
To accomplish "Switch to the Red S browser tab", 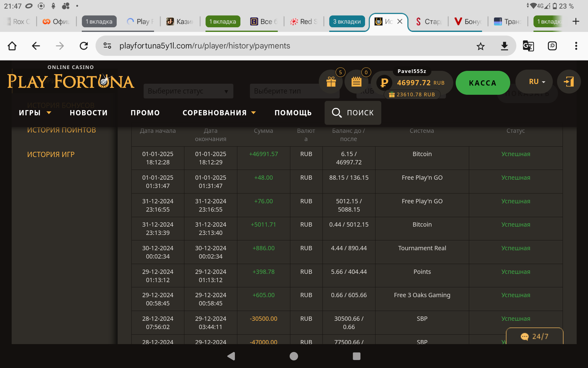I will point(304,21).
